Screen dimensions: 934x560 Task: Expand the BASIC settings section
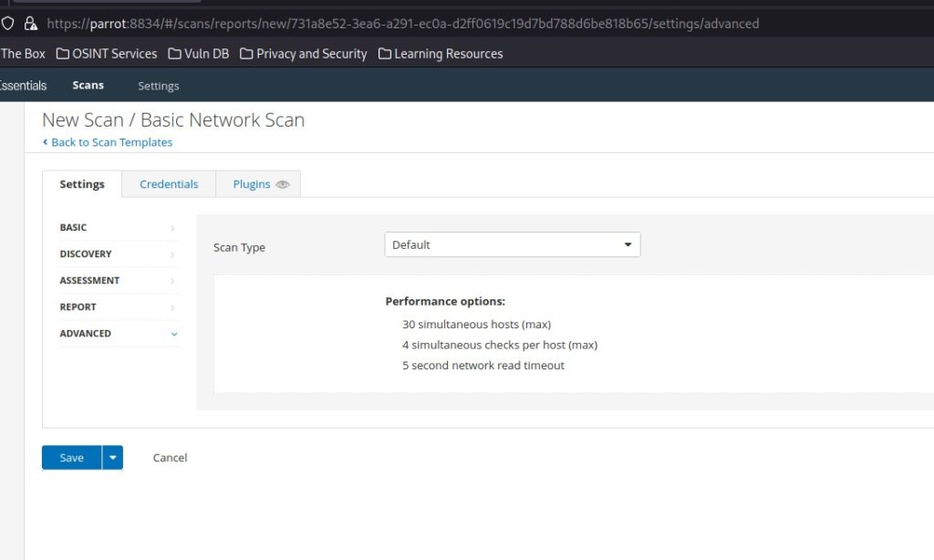[118, 228]
